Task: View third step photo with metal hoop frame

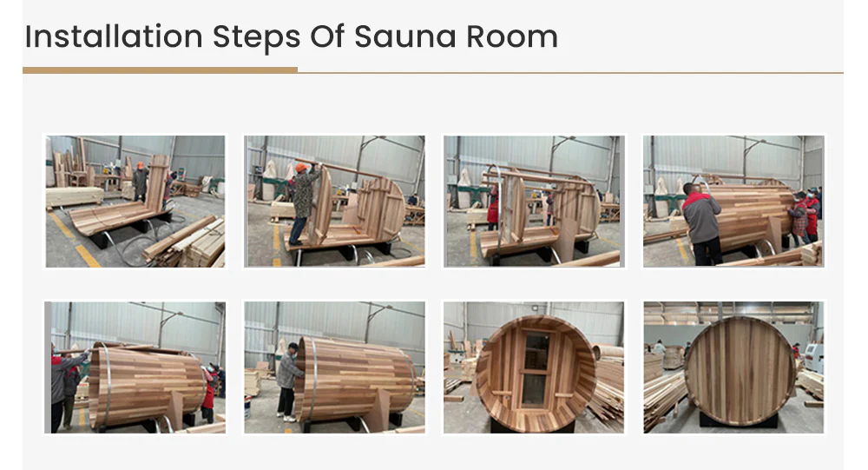Action: pyautogui.click(x=534, y=202)
